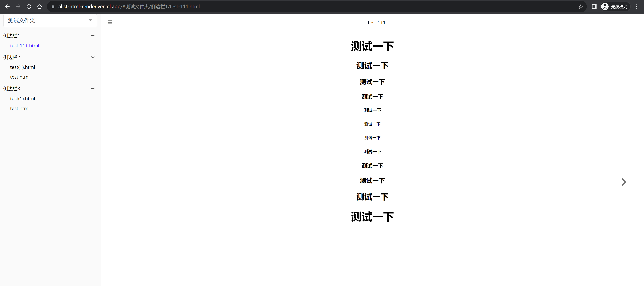
Task: Collapse the 侧边栏1 section
Action: pos(92,36)
